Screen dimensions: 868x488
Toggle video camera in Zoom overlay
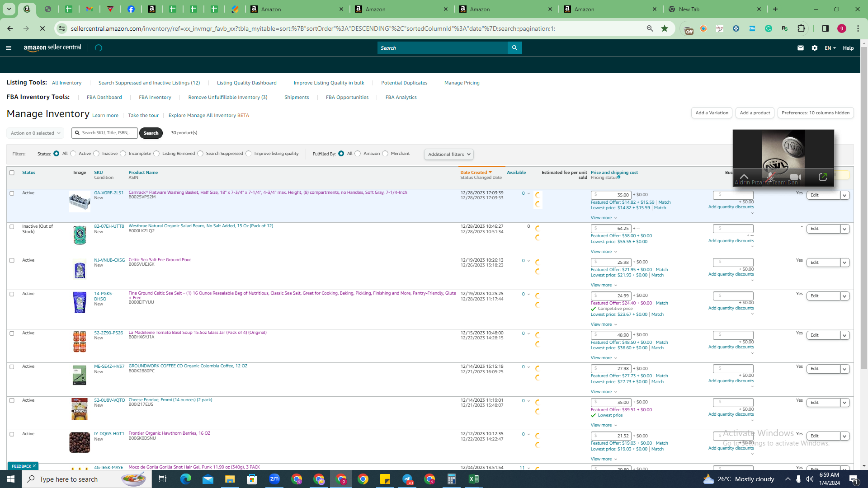pyautogui.click(x=796, y=177)
